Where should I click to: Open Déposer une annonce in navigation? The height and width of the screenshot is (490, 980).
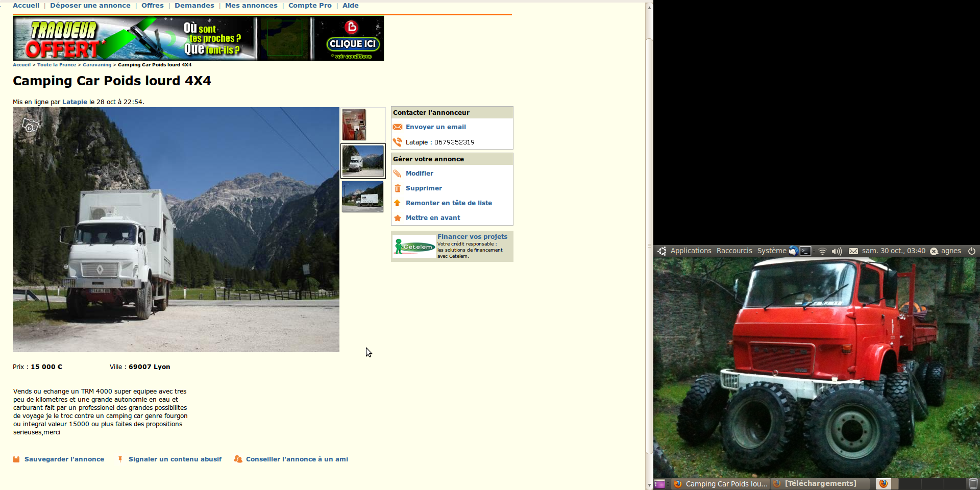coord(90,6)
